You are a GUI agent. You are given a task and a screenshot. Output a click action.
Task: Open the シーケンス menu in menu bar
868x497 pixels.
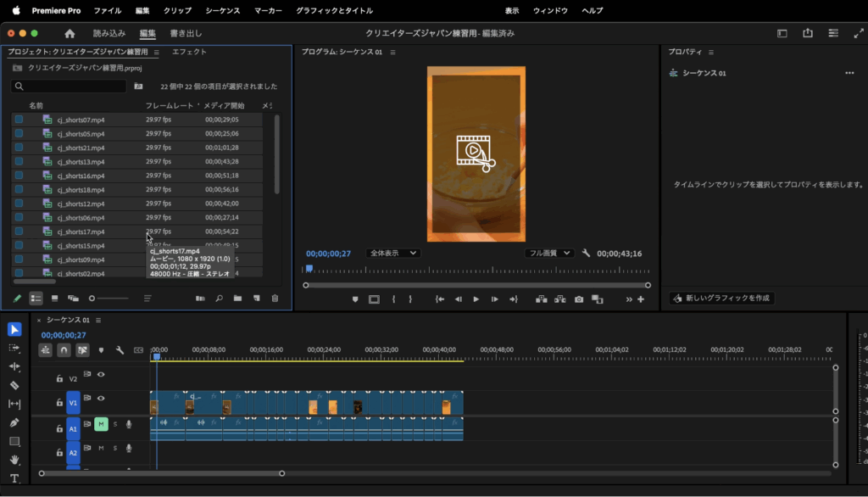223,11
